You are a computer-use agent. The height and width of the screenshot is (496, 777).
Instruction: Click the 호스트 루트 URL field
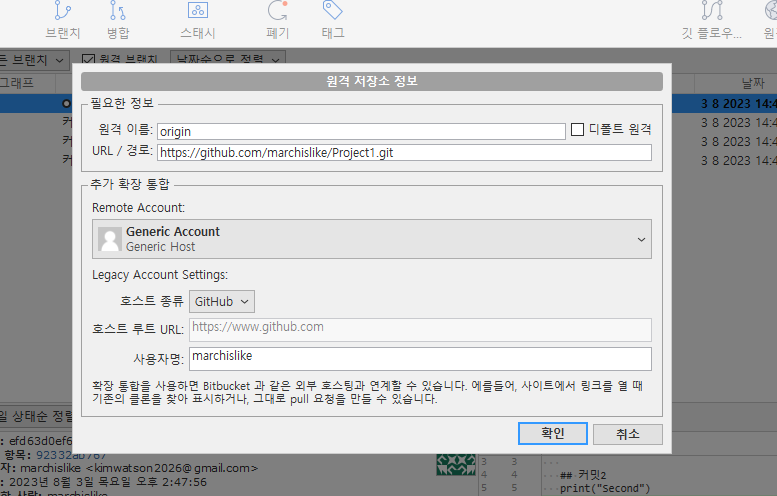[420, 330]
